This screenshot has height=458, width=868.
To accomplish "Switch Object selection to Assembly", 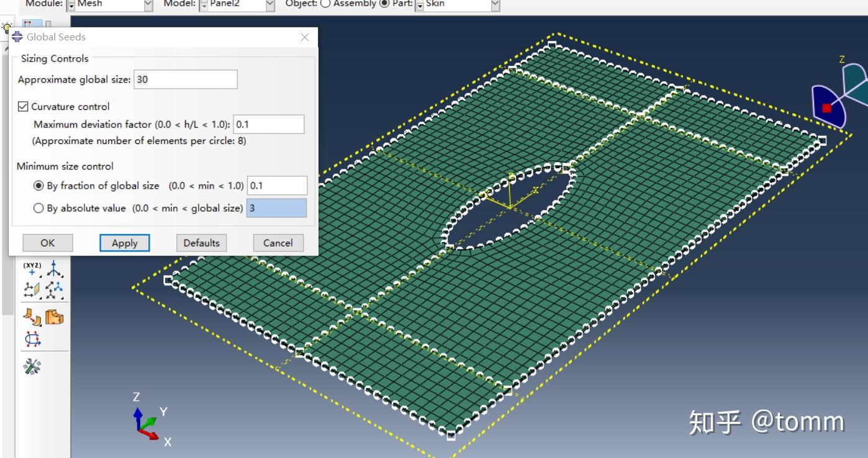I will [x=325, y=3].
